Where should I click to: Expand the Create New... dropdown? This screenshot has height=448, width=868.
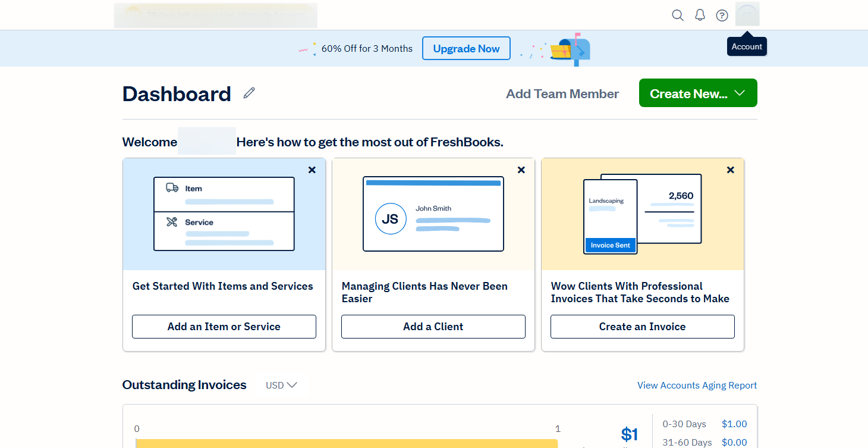point(698,93)
